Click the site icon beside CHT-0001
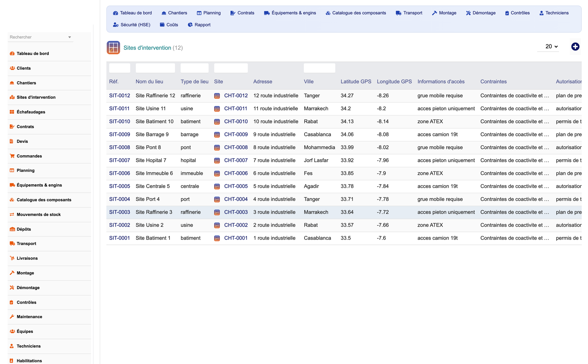The image size is (588, 364). click(x=217, y=238)
